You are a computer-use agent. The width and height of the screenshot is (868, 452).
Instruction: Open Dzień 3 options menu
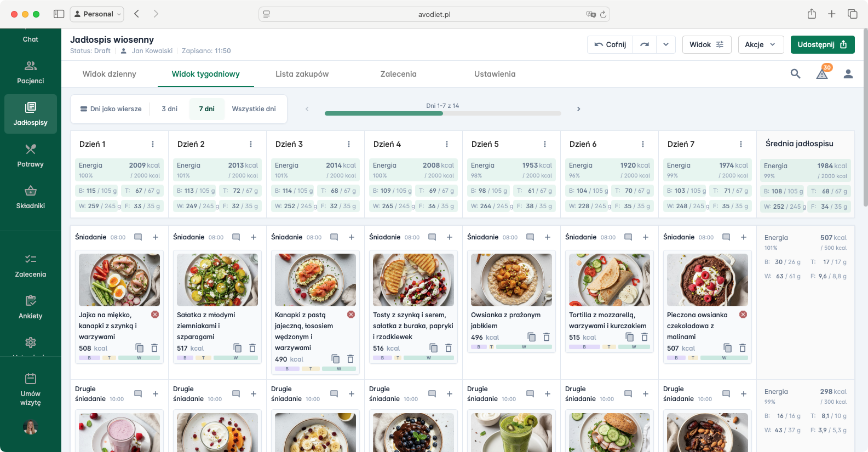[x=349, y=144]
